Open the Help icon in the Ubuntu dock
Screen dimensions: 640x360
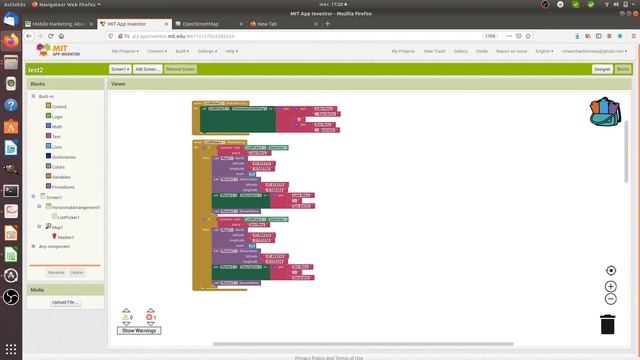click(11, 105)
